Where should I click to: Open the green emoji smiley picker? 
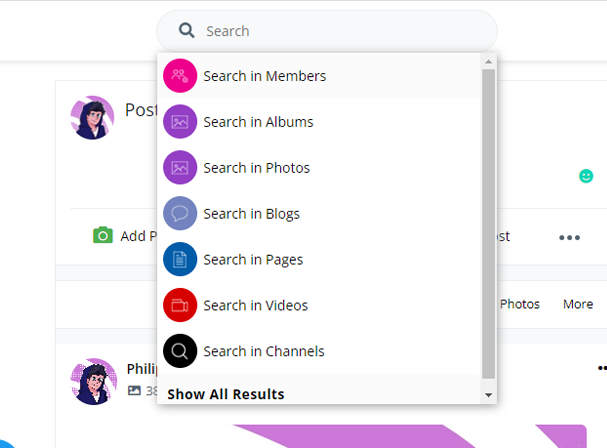[x=586, y=176]
